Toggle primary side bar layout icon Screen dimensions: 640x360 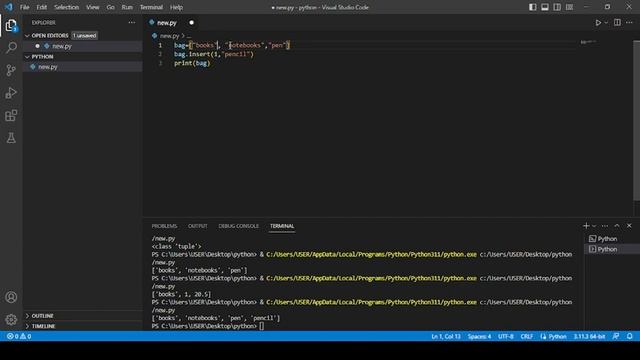tap(533, 7)
